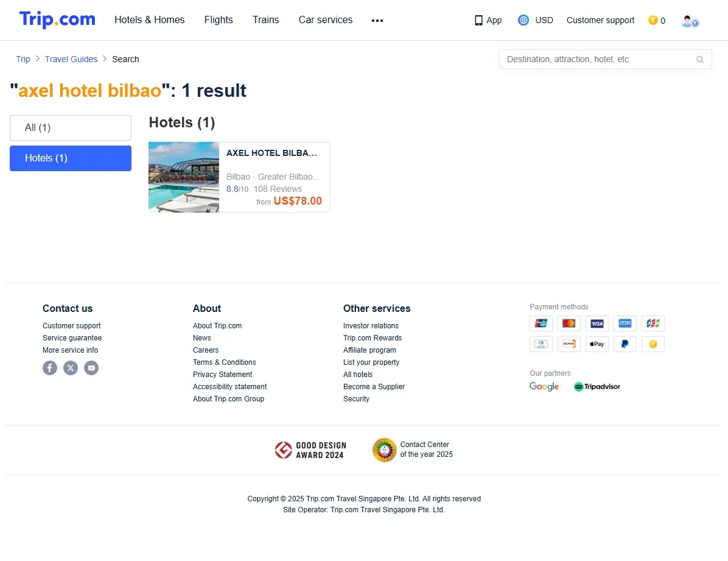Click the PayPal payment icon

pyautogui.click(x=625, y=344)
